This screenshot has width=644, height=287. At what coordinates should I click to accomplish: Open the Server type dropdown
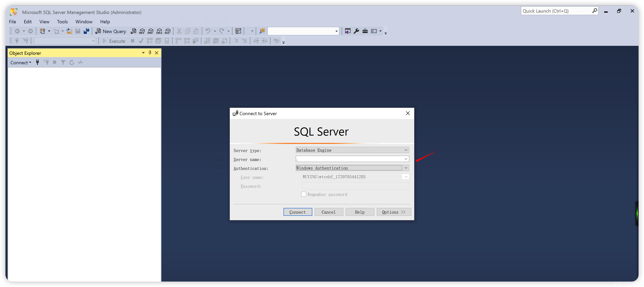click(406, 150)
